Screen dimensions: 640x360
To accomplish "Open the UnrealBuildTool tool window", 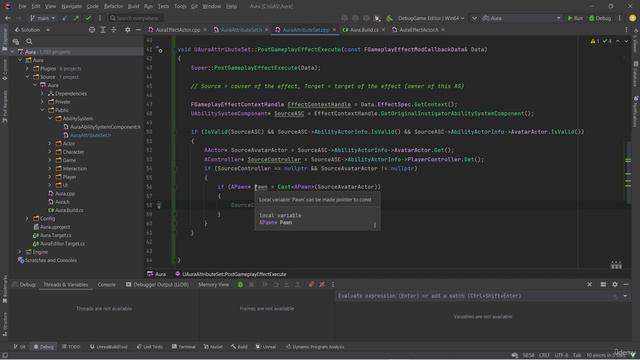I will pyautogui.click(x=109, y=347).
